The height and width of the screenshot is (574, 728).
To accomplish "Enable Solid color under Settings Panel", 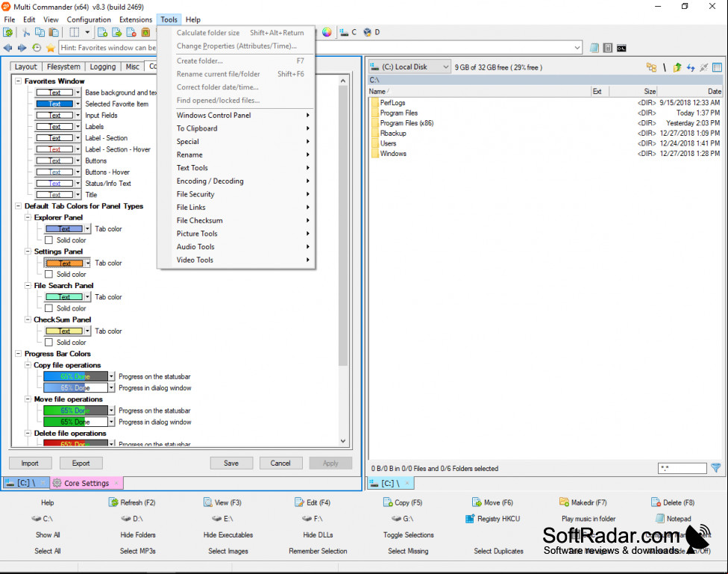I will click(48, 274).
